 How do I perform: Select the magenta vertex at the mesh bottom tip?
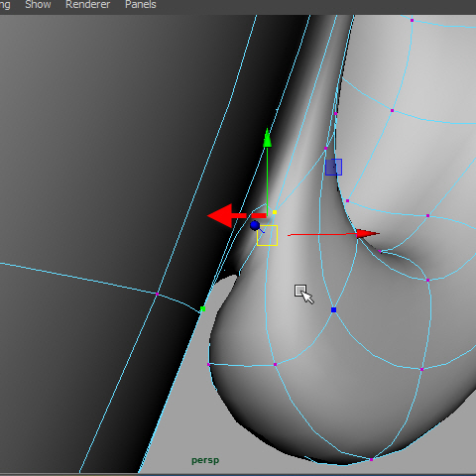click(371, 460)
